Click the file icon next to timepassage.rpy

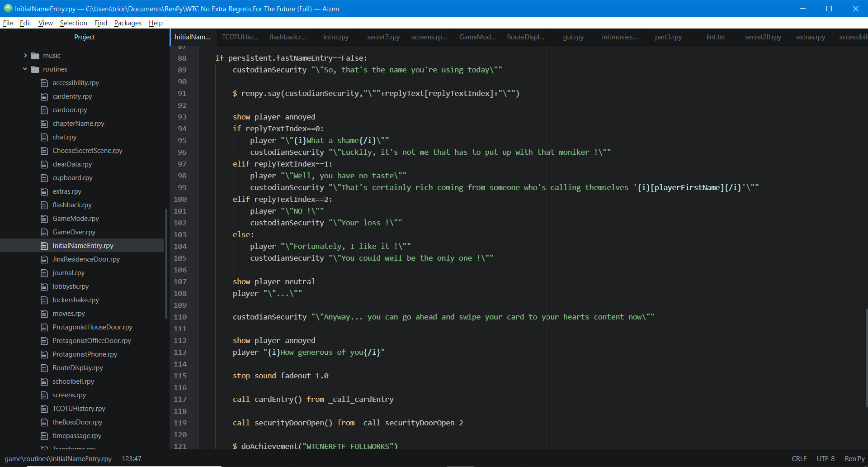[x=44, y=435]
